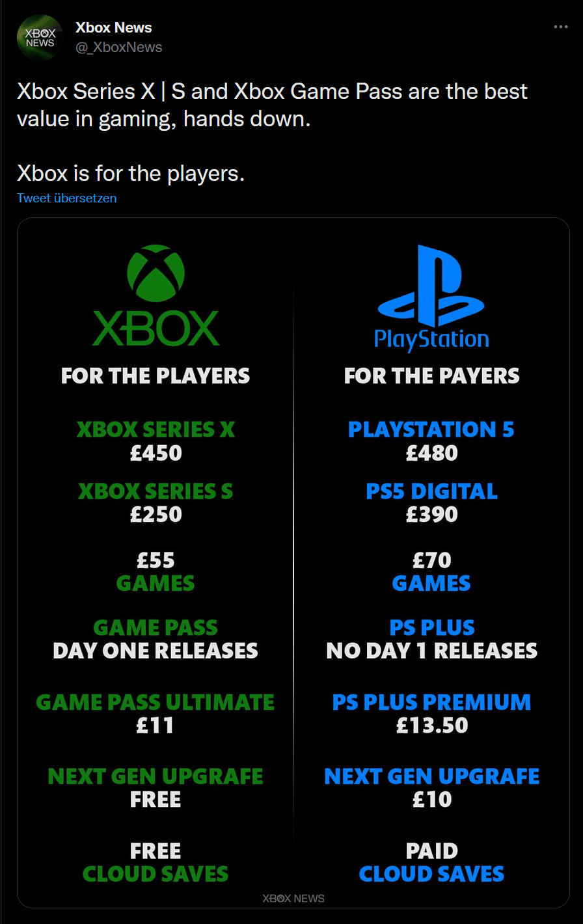
Task: Click the Paid Cloud Saves entry
Action: click(x=431, y=862)
